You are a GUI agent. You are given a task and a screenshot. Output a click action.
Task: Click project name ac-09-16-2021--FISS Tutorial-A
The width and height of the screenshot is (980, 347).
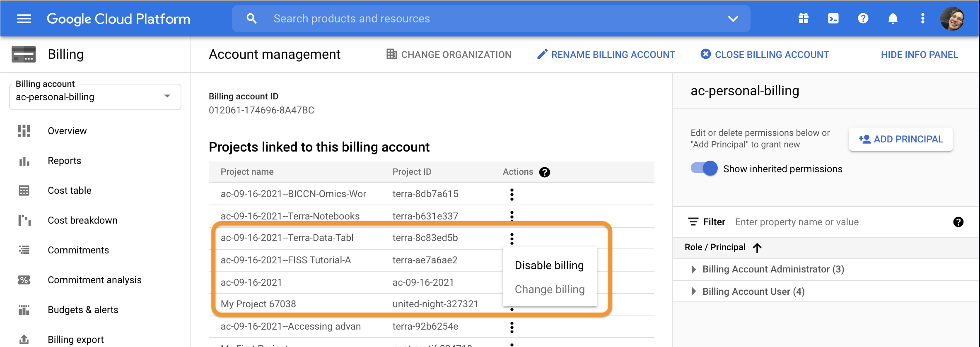pos(286,260)
